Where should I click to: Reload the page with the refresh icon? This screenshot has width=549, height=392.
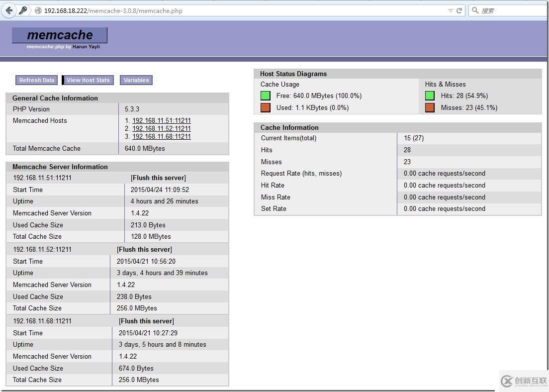coord(459,10)
